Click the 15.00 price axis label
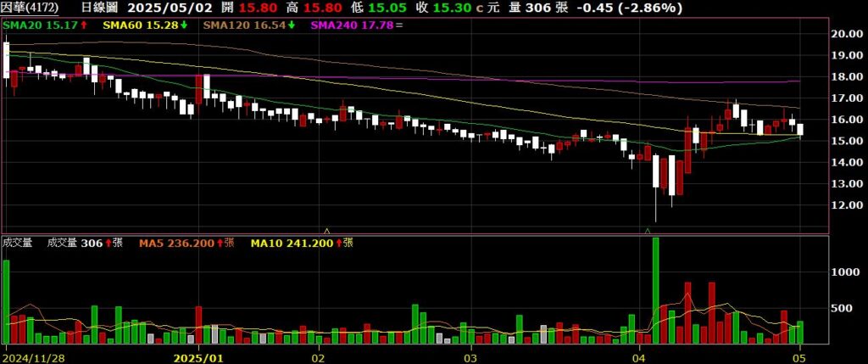 [849, 141]
